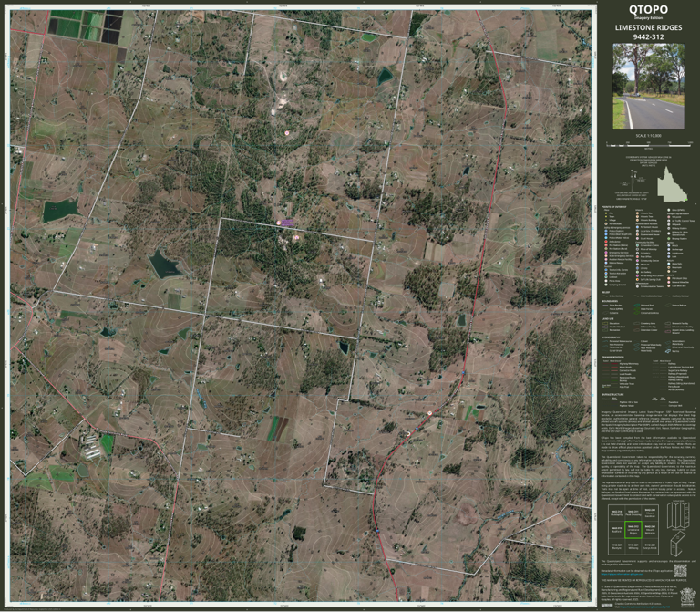This screenshot has width=700, height=612.
Task: Click the QR code
Action: [680, 571]
